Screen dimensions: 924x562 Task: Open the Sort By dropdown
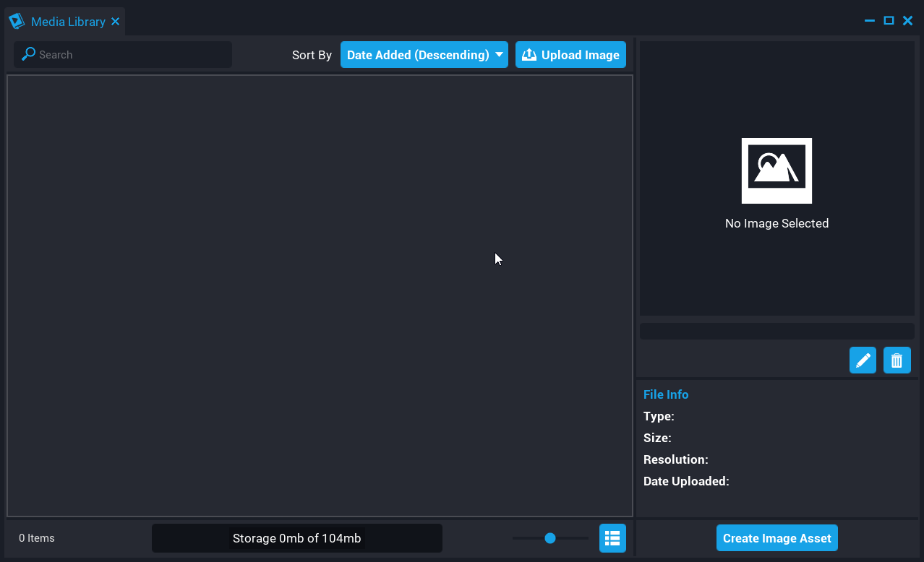(424, 55)
